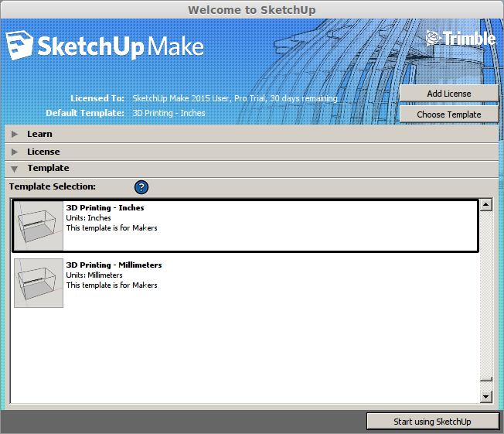504x434 pixels.
Task: Open the Learn panel header
Action: click(252, 134)
